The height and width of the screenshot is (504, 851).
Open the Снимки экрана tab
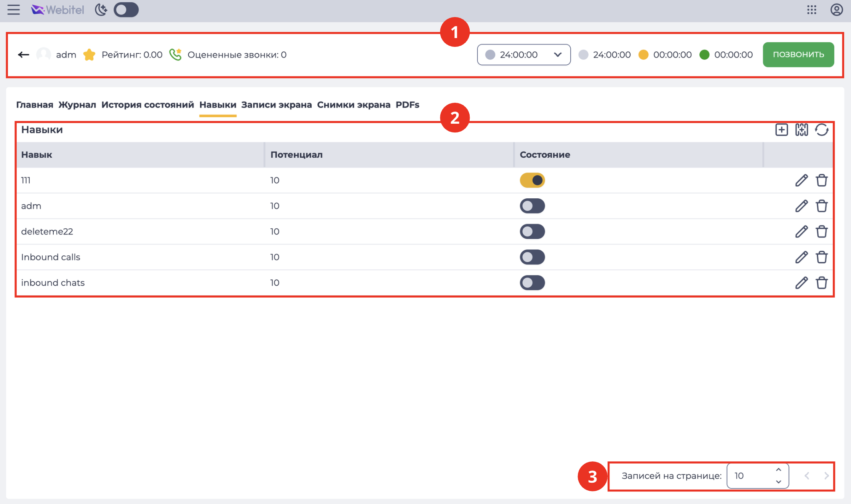[354, 105]
